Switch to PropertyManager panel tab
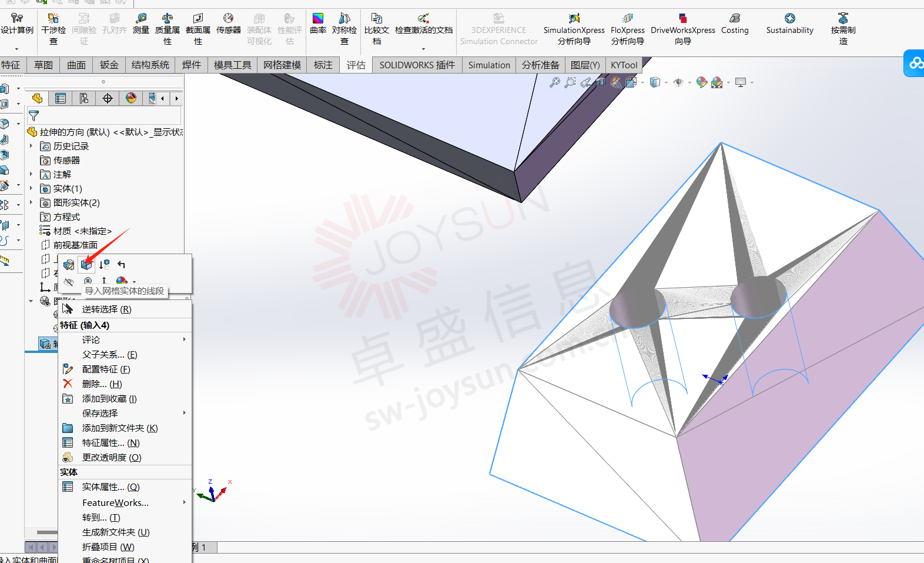The image size is (924, 563). 61,98
